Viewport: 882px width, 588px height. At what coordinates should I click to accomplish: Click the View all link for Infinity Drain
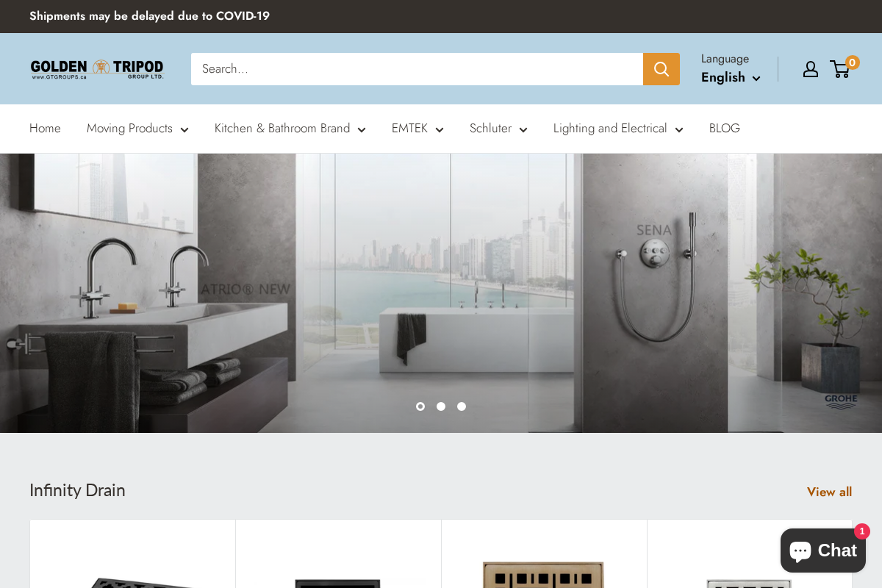(x=829, y=492)
